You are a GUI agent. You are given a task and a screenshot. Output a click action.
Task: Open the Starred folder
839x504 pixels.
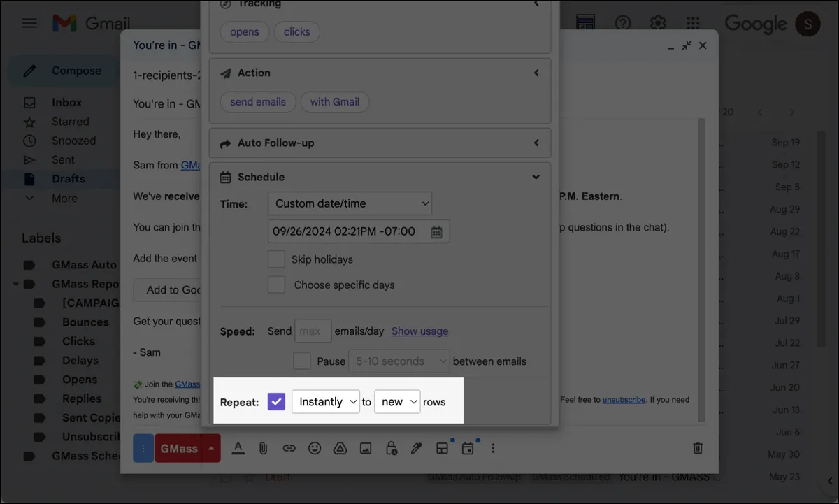tap(70, 122)
